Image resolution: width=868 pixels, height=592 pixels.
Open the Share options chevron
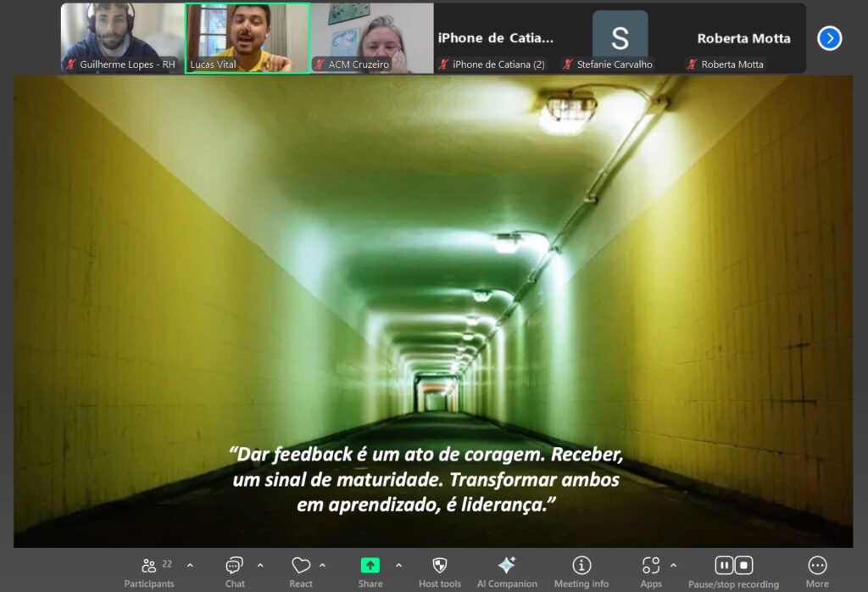(398, 565)
